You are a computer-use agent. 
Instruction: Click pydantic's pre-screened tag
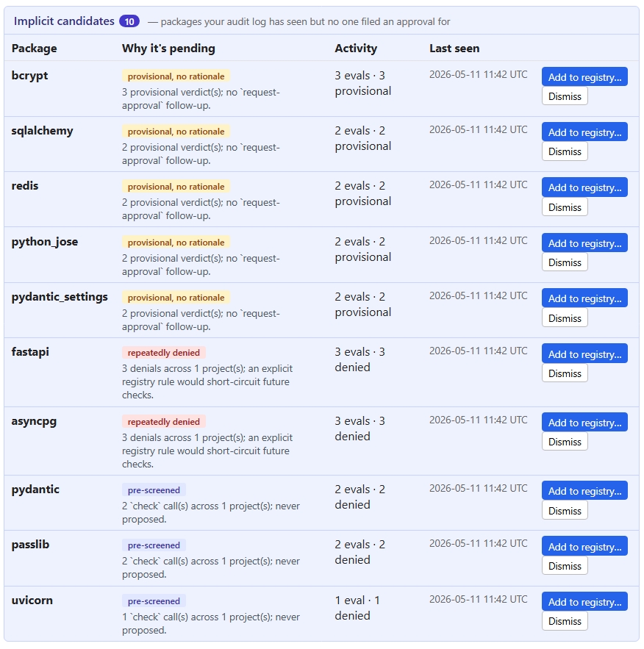point(154,490)
